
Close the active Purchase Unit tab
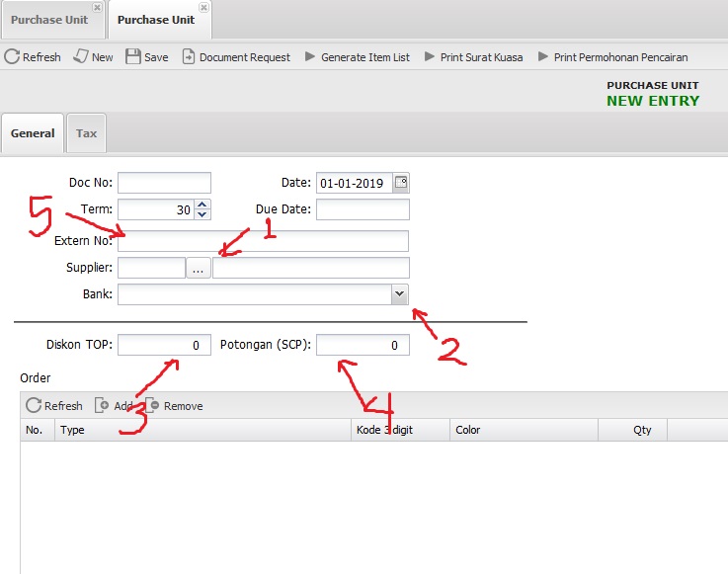[x=203, y=7]
